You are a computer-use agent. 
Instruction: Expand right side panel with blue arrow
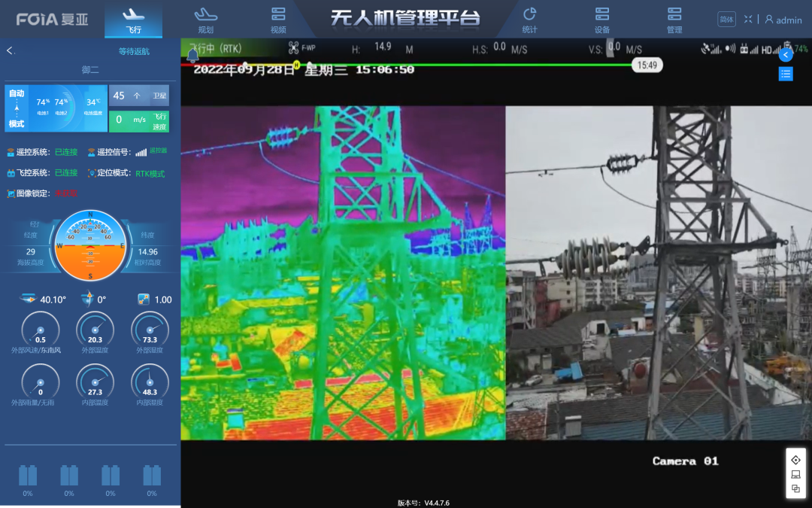pyautogui.click(x=786, y=55)
